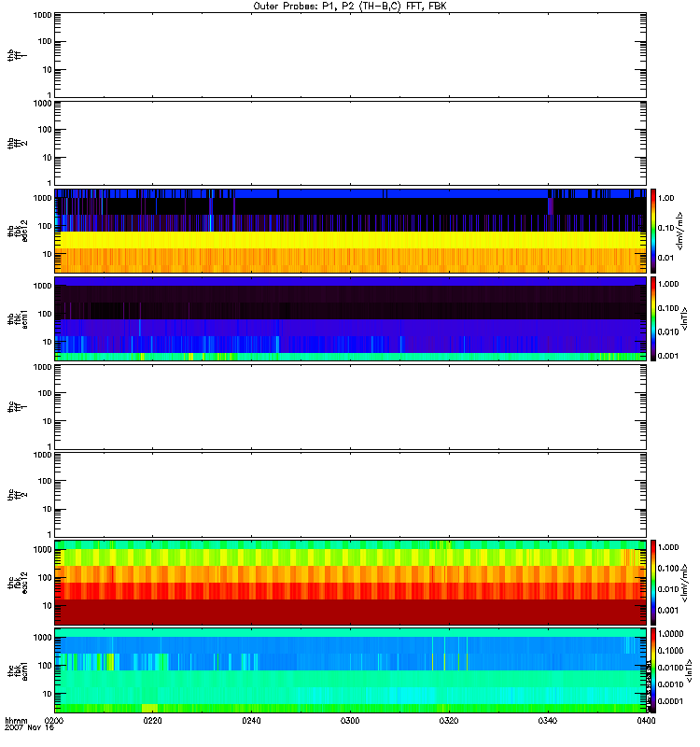This screenshot has width=700, height=747.
Task: Click the empty thb fff 1 plot panel
Action: (351, 55)
